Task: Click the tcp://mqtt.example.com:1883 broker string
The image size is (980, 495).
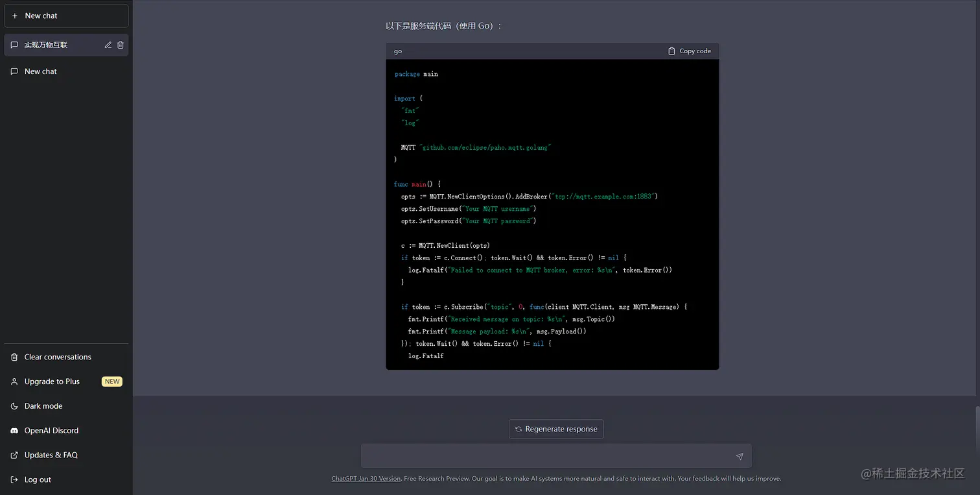Action: [603, 197]
